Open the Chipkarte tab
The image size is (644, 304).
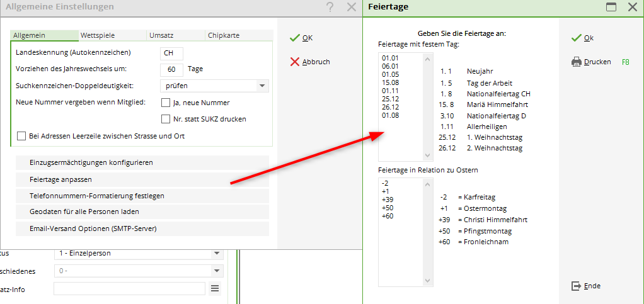[x=225, y=35]
